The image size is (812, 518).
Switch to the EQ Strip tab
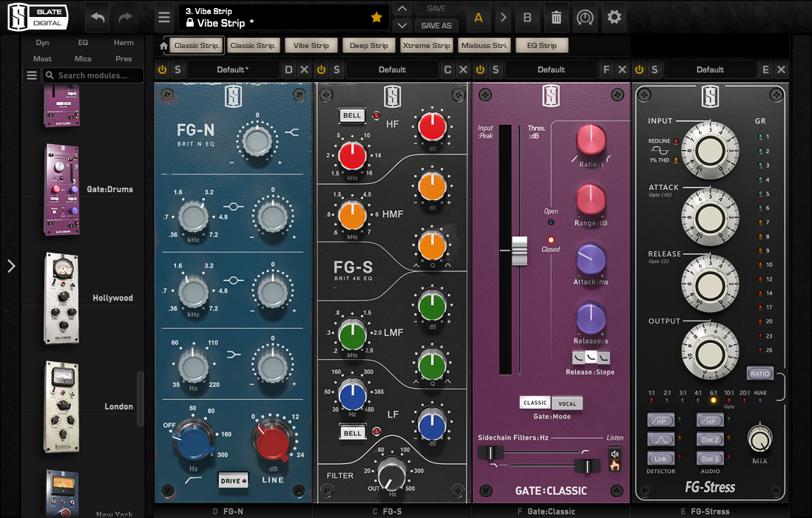(x=541, y=46)
